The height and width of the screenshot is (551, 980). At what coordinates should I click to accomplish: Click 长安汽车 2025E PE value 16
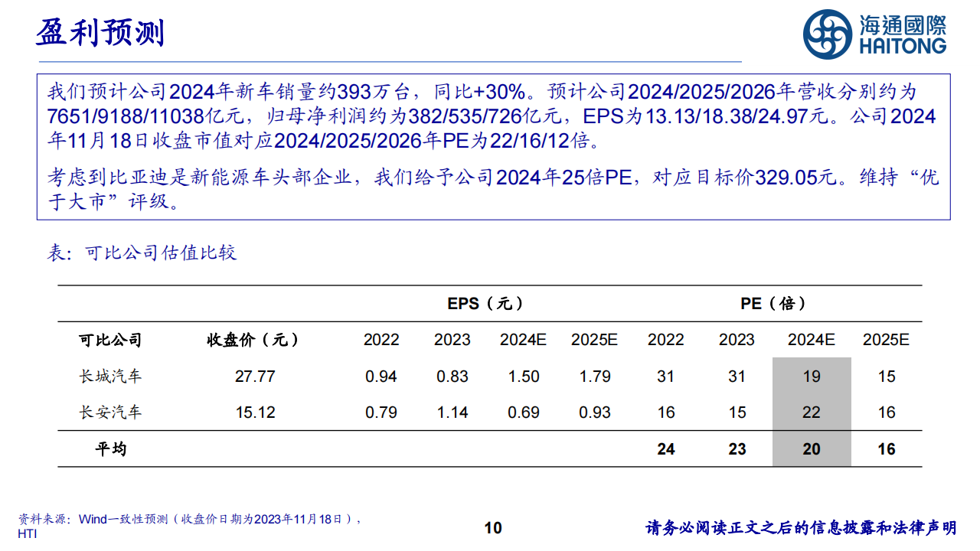click(x=887, y=412)
